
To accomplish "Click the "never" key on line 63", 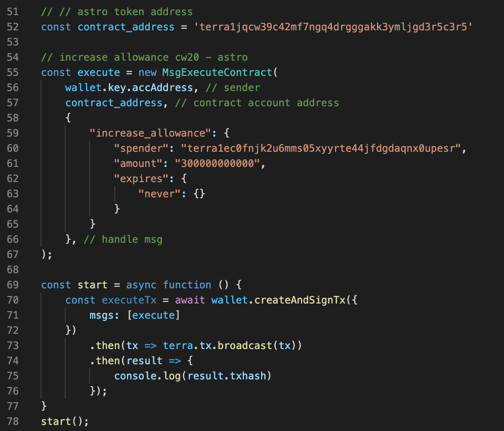I will click(x=159, y=194).
